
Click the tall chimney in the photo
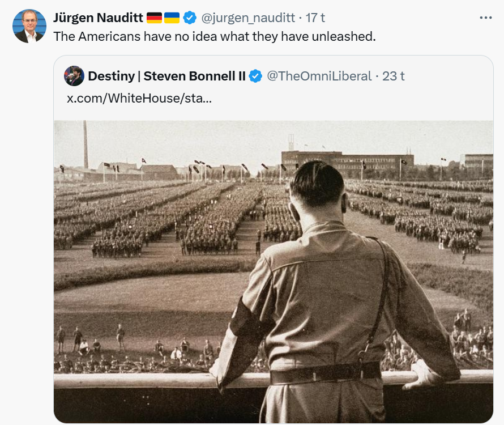click(86, 144)
